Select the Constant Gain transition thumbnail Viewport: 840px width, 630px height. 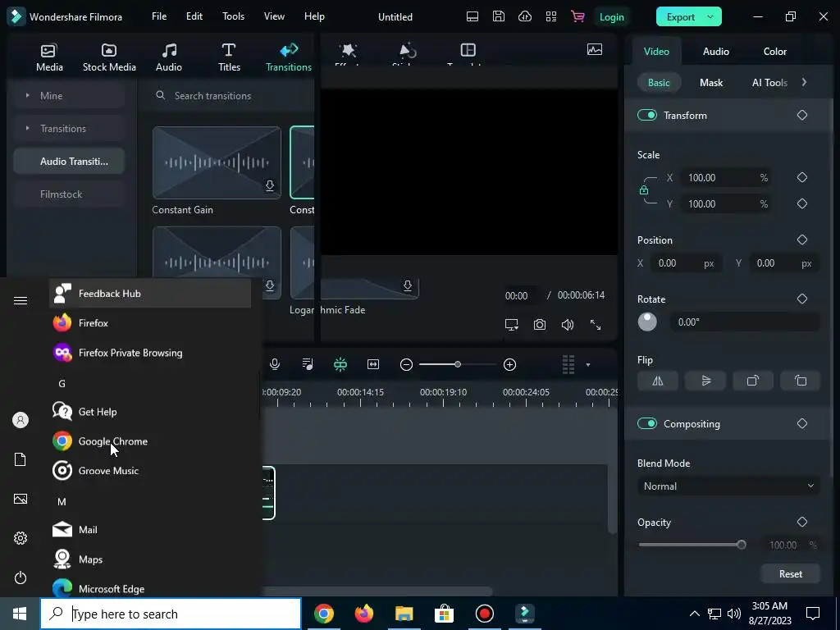(x=217, y=162)
